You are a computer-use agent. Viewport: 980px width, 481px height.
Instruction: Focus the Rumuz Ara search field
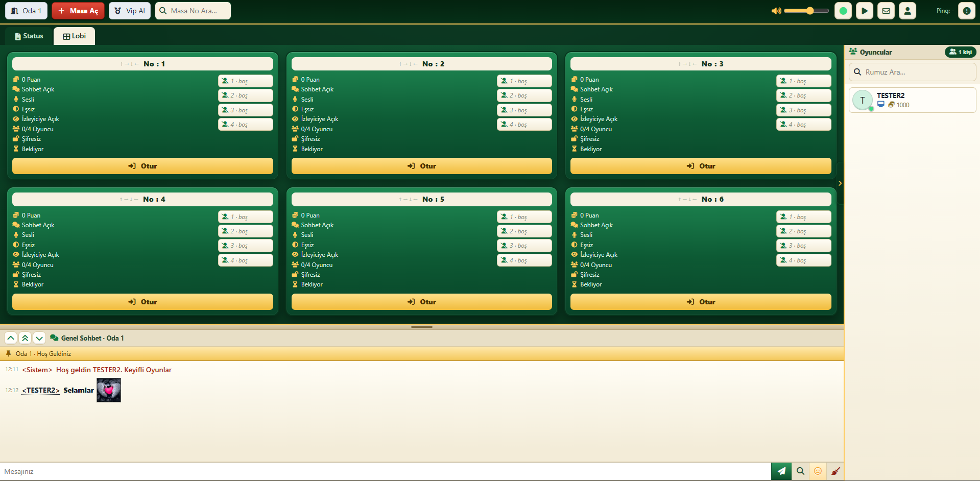(x=913, y=72)
